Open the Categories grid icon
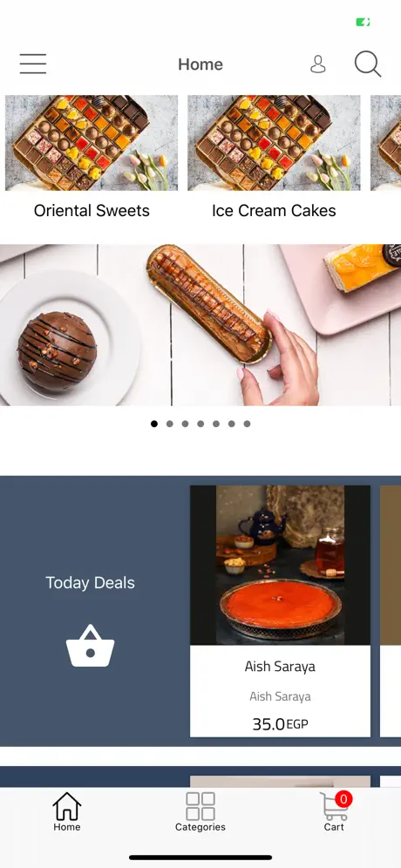The image size is (401, 868). (x=200, y=806)
